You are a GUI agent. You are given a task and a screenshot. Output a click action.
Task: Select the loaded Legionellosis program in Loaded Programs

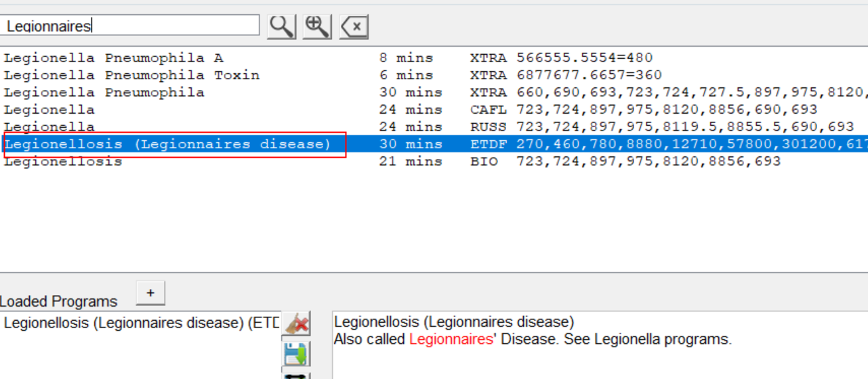141,324
